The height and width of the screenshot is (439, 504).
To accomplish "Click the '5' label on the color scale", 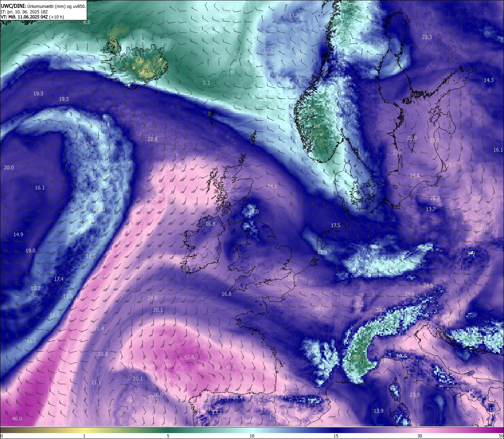I will tap(168, 436).
